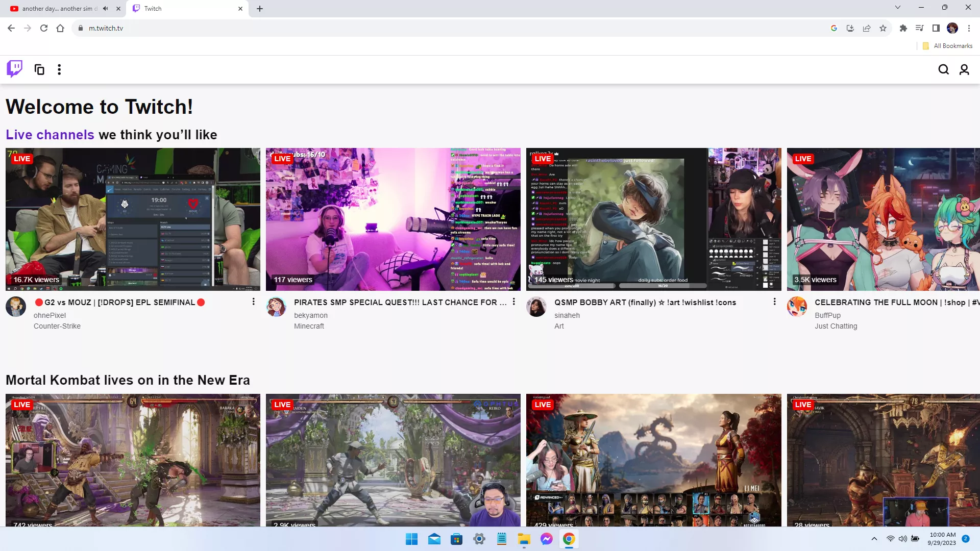The image size is (980, 551).
Task: Open the Live channels link
Action: pyautogui.click(x=50, y=134)
